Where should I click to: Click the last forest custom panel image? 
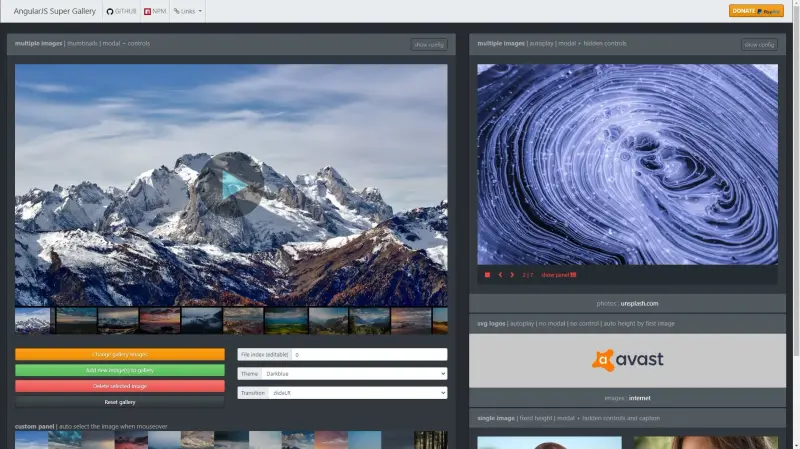point(431,440)
